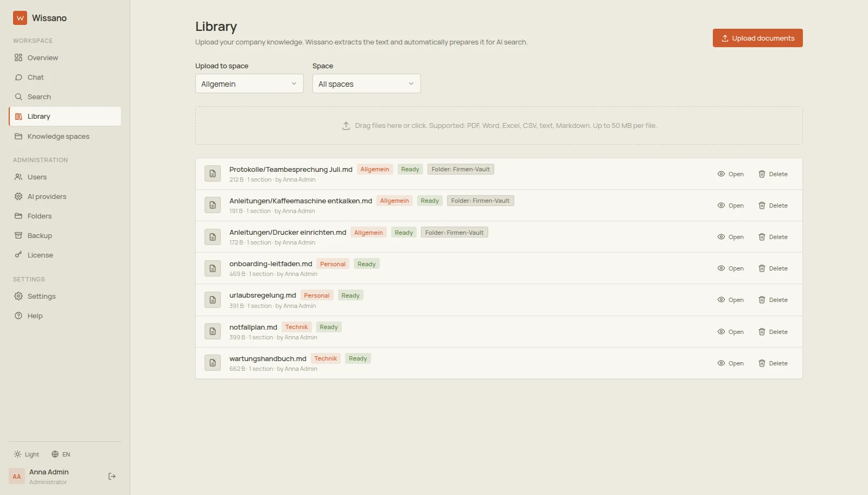Delete Protokolle/Teambesprechung Juli.md
The width and height of the screenshot is (868, 495).
pyautogui.click(x=773, y=174)
